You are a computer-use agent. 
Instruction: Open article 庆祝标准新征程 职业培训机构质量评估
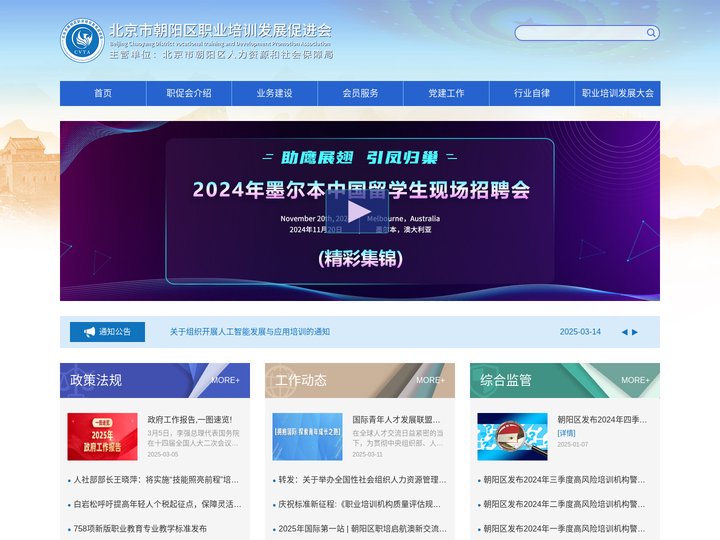click(x=360, y=504)
